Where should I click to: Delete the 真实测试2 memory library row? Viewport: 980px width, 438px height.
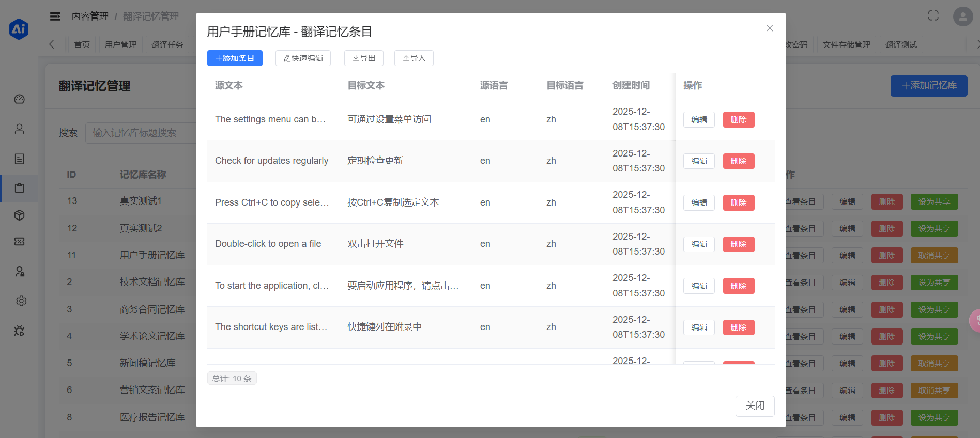pos(887,229)
